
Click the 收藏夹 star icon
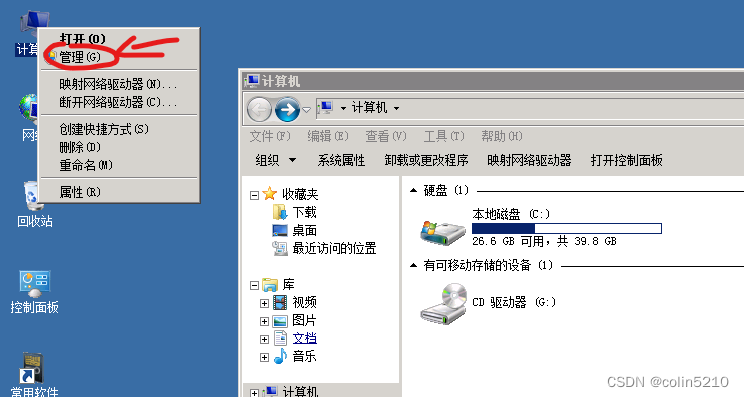point(270,194)
